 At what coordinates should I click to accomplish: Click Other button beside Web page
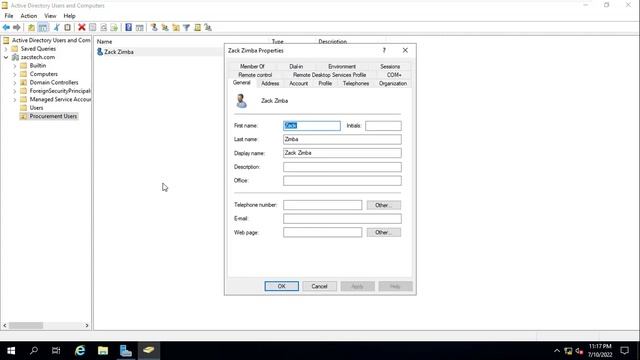pyautogui.click(x=384, y=232)
